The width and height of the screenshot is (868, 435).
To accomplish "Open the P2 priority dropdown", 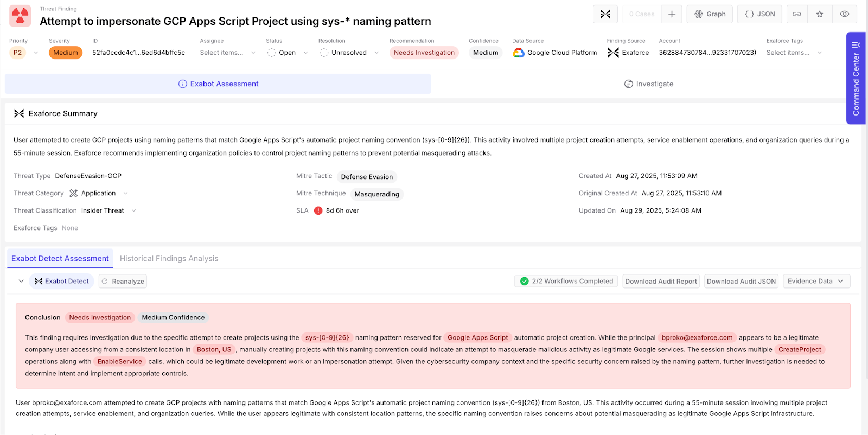I will pyautogui.click(x=24, y=53).
